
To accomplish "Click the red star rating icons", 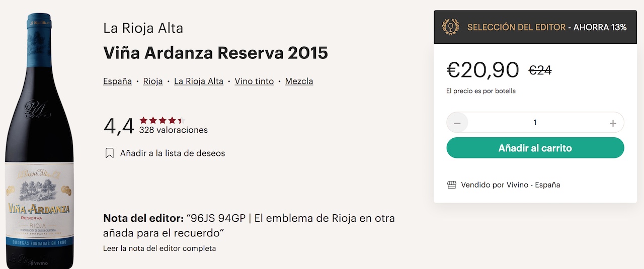I will coord(162,120).
